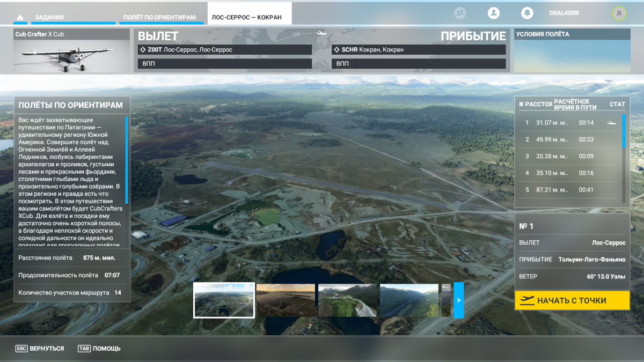The height and width of the screenshot is (362, 644).
Task: Click the green-ringed player avatar icon
Action: point(619,13)
